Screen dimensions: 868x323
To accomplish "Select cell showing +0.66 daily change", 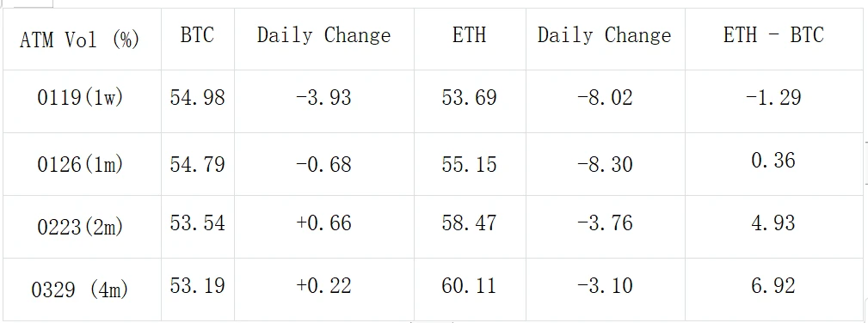I will click(323, 227).
